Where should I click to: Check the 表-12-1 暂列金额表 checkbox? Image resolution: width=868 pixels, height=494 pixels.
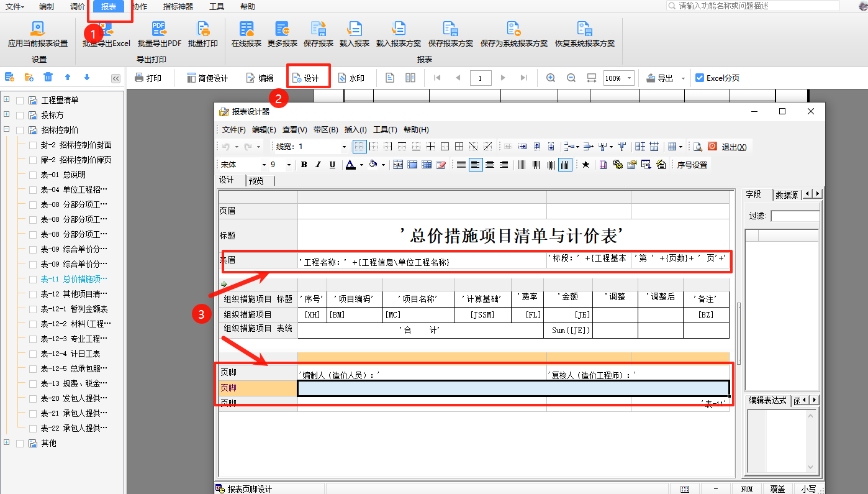tap(33, 309)
